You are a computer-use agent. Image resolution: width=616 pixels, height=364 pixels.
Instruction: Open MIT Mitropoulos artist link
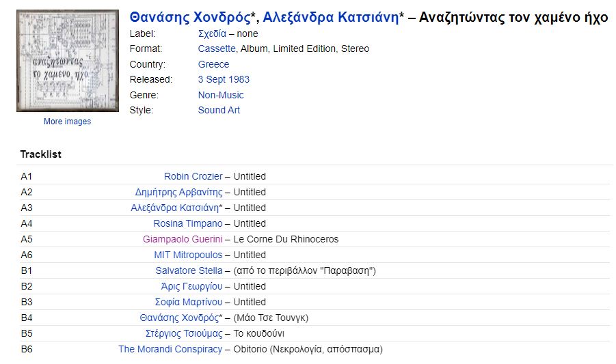(188, 255)
